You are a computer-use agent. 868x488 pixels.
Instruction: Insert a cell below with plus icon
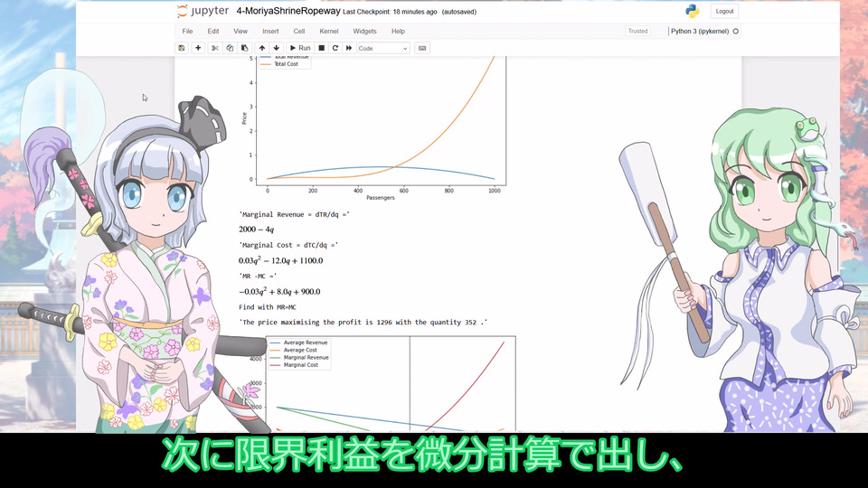tap(198, 48)
